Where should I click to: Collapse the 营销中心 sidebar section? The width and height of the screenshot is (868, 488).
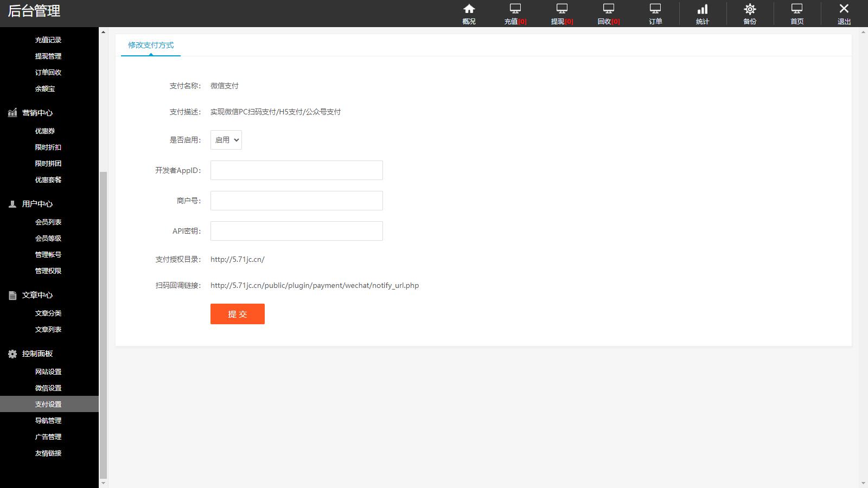pos(37,113)
